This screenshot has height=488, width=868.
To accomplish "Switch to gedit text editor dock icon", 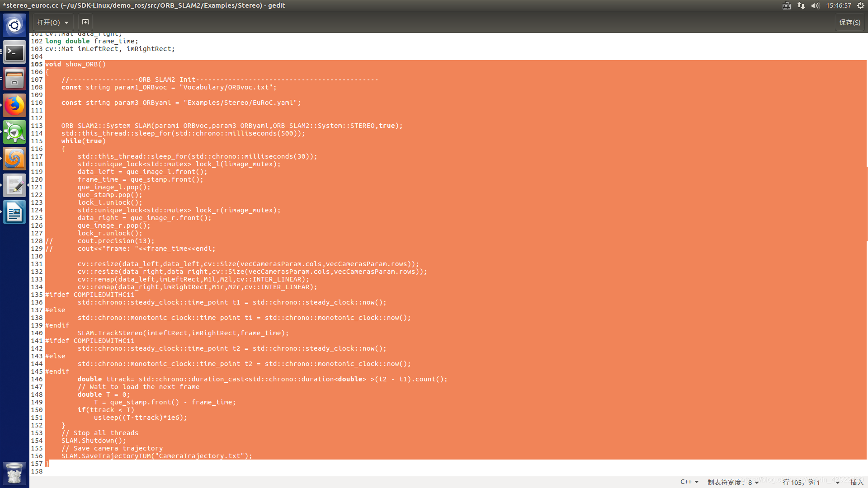I will [14, 186].
